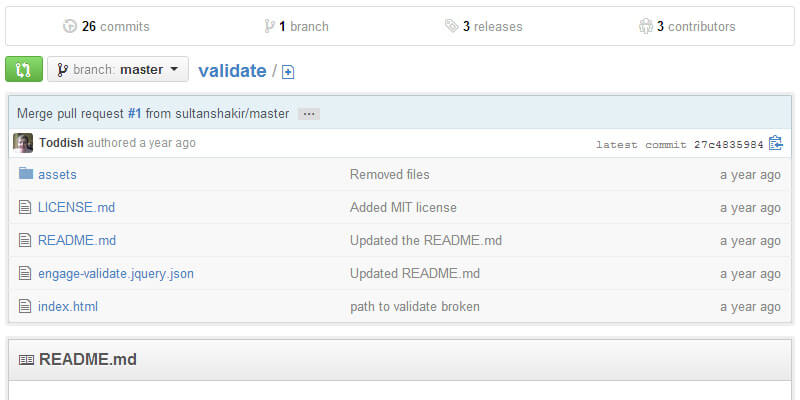Click the README.md book icon in header

pyautogui.click(x=26, y=360)
